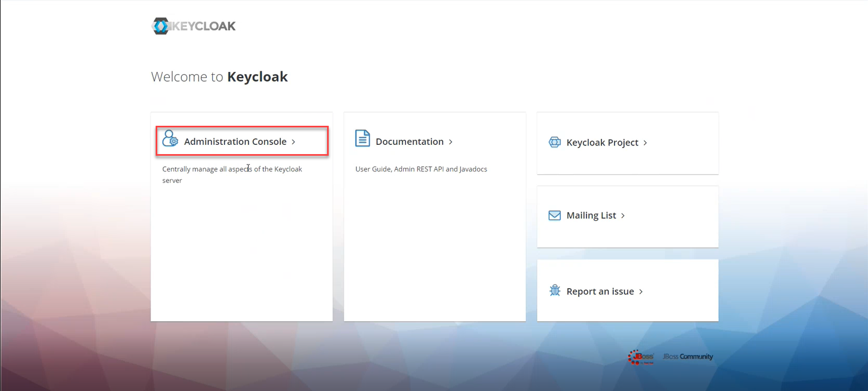The image size is (868, 391).
Task: Open the Documentation link
Action: pyautogui.click(x=410, y=142)
